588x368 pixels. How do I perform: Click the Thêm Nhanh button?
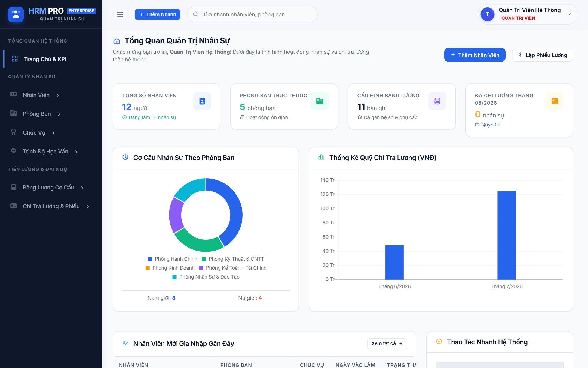pyautogui.click(x=158, y=14)
